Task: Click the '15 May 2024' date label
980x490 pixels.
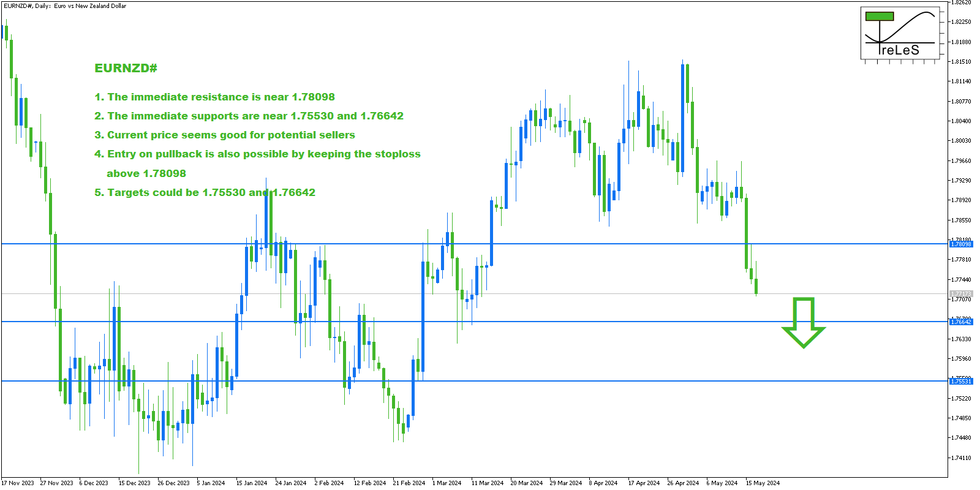Action: pyautogui.click(x=763, y=483)
